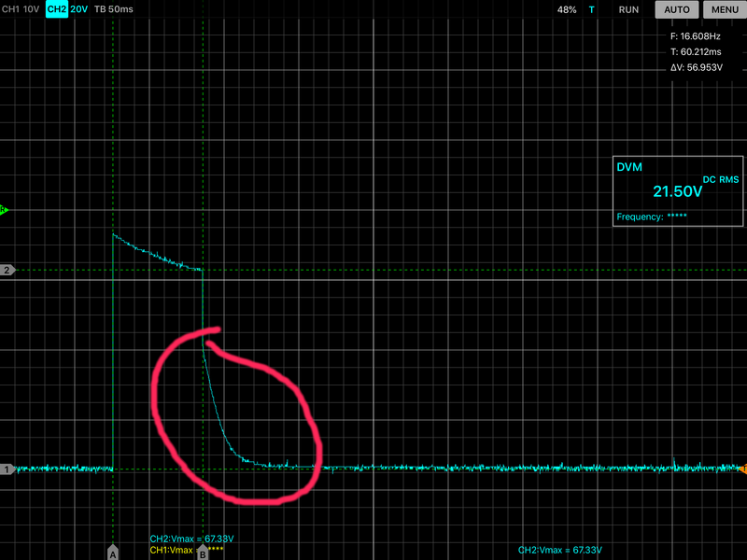Click the AUTO button
The image size is (747, 560).
click(677, 9)
